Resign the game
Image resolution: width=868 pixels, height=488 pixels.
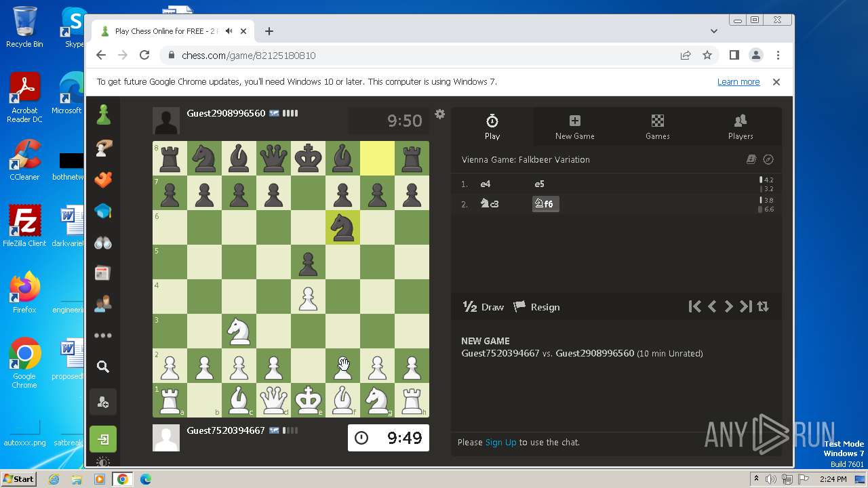tap(536, 307)
